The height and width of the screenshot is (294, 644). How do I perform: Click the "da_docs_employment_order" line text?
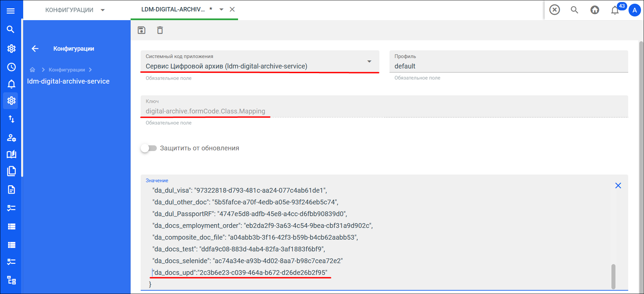(x=263, y=226)
